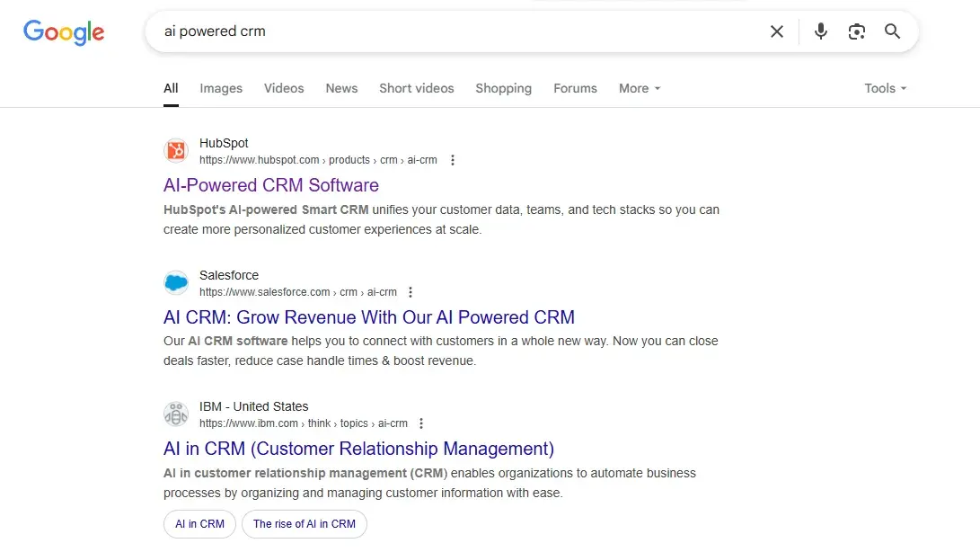The image size is (980, 552).
Task: Switch to the Forums tab
Action: (575, 88)
